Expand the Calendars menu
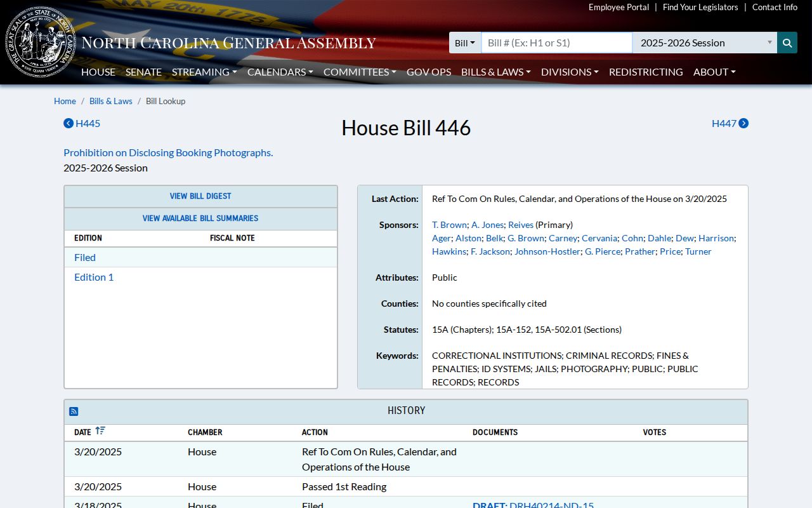Screen dimensions: 812x508 pos(280,72)
